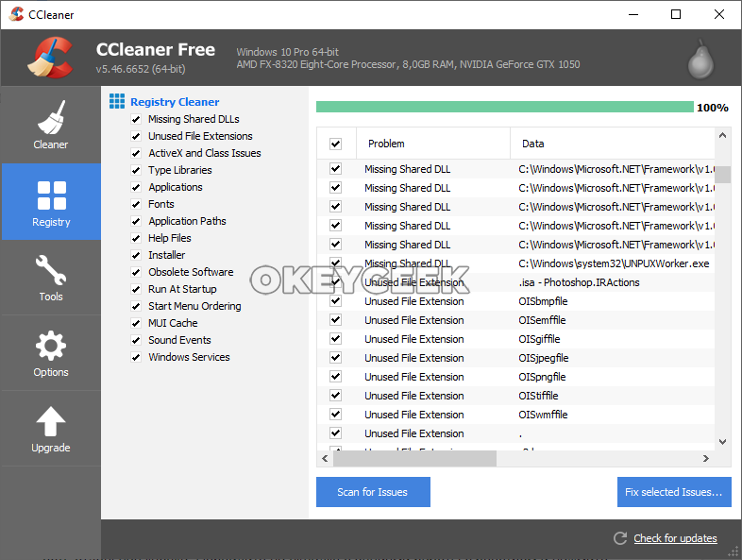Screen dimensions: 742x560
Task: Select the OISemffile entry
Action: [x=515, y=320]
